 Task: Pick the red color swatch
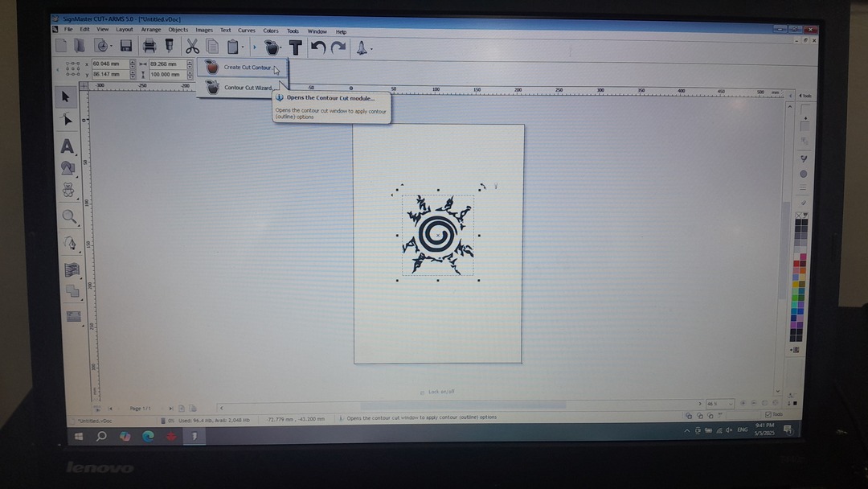[x=796, y=264]
